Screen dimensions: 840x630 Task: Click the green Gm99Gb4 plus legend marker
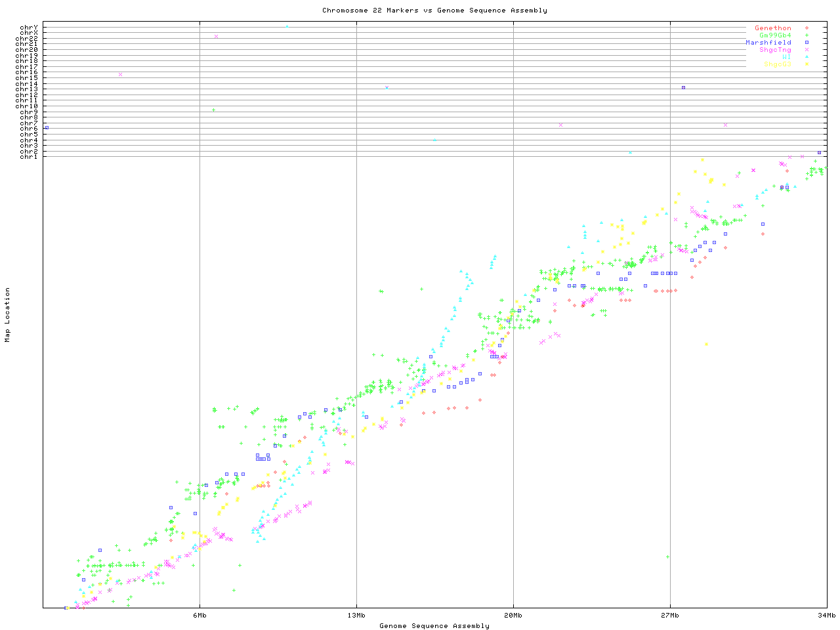click(x=807, y=35)
